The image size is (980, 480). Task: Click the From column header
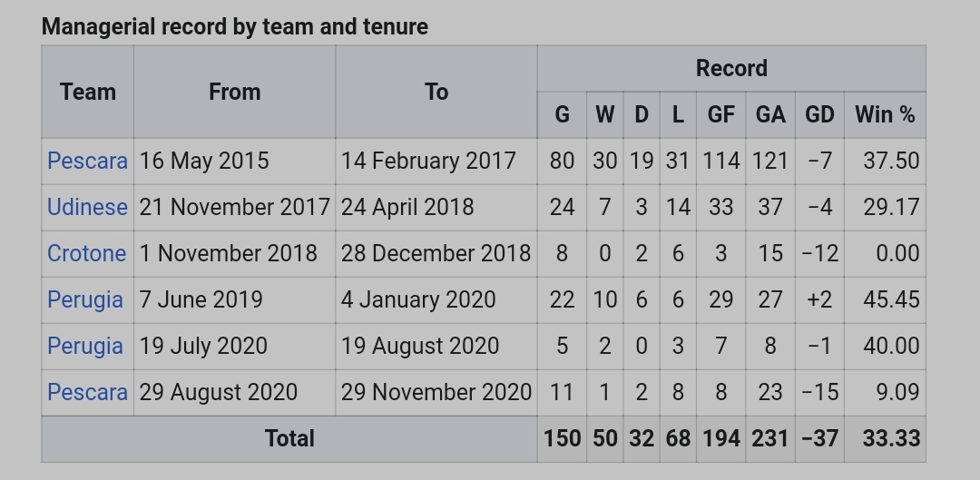pyautogui.click(x=234, y=92)
